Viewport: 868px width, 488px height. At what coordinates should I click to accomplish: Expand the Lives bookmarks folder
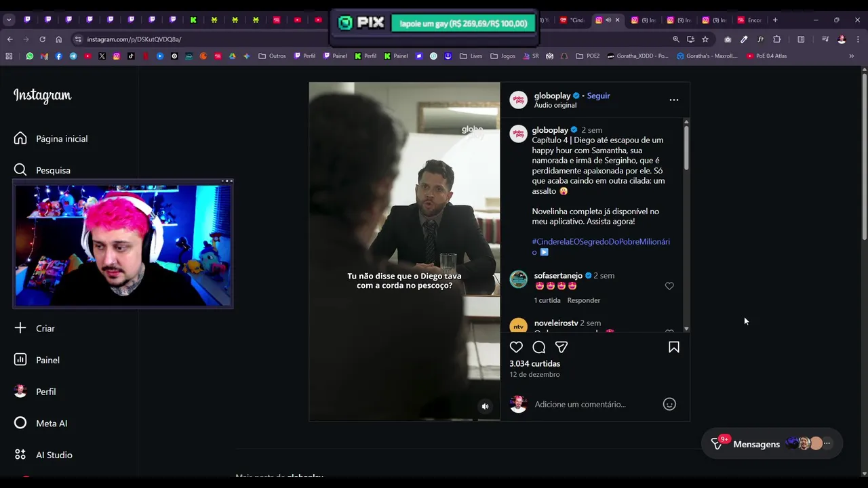tap(471, 56)
